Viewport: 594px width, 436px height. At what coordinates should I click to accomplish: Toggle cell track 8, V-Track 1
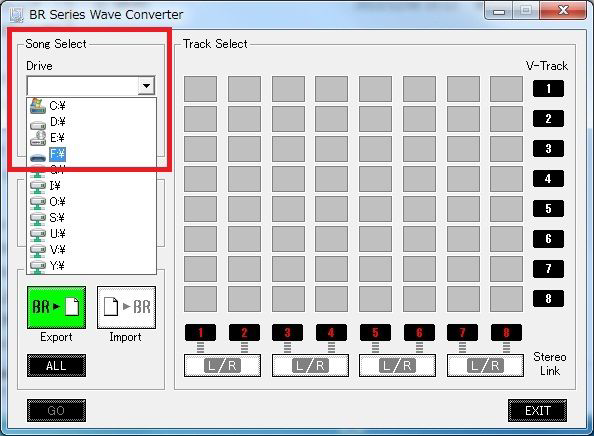[506, 89]
